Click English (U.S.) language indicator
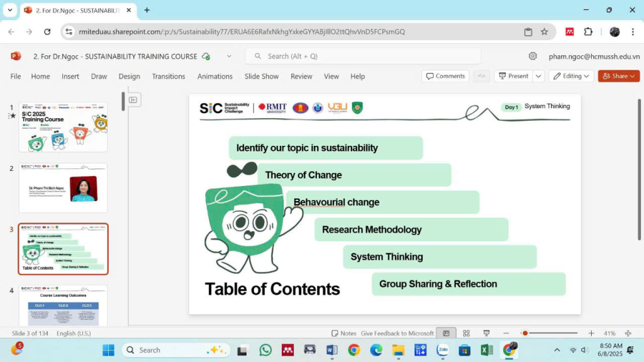Viewport: 644px width, 362px height. (x=74, y=333)
